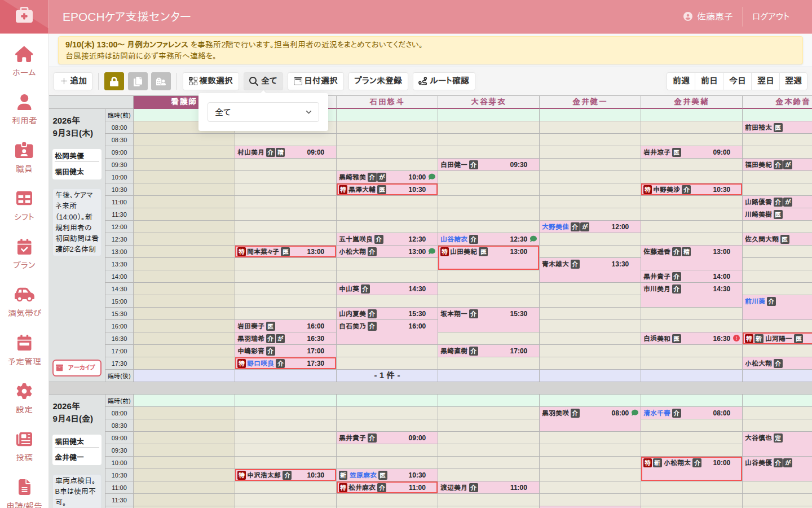The image size is (812, 508).
Task: Open 山田美紀 13:00 appointment
Action: tap(488, 258)
